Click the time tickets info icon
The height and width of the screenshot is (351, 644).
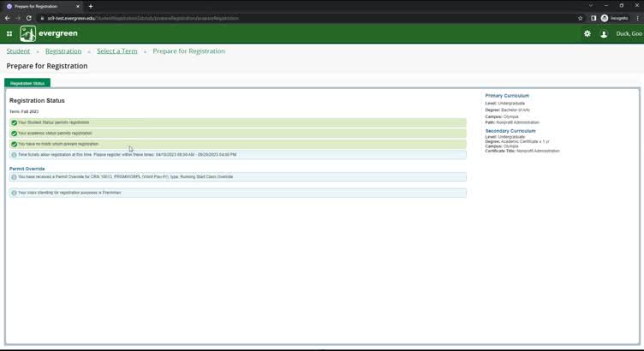pyautogui.click(x=14, y=155)
